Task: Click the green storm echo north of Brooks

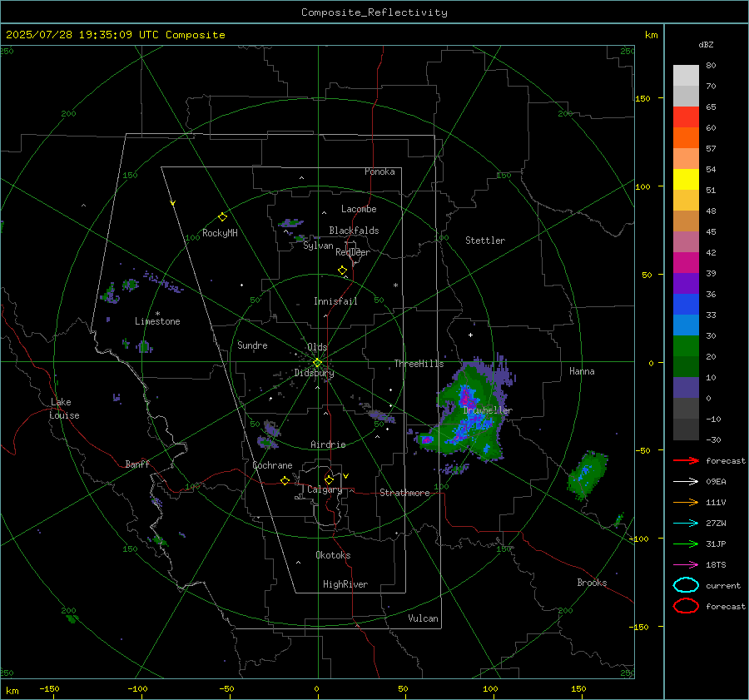Action: 587,475
